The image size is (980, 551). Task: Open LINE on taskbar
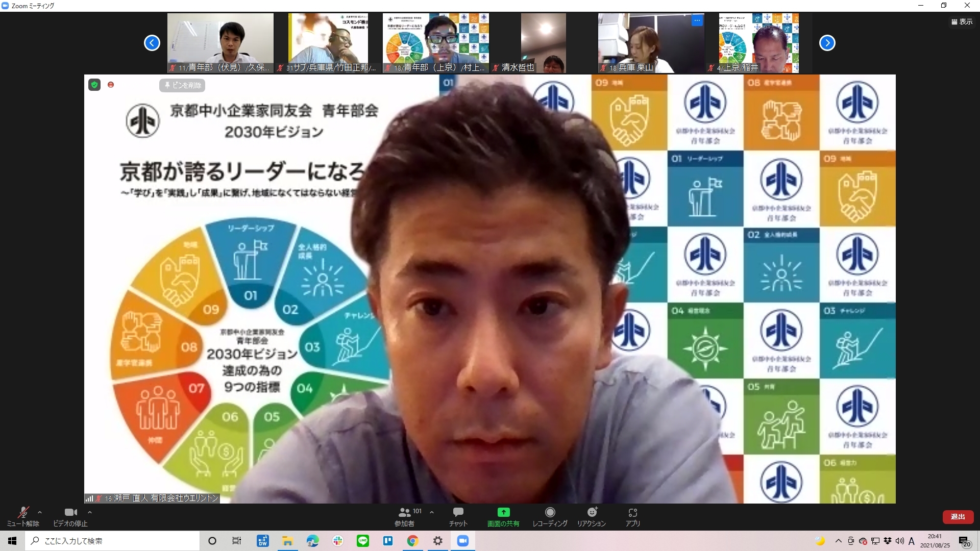(363, 541)
